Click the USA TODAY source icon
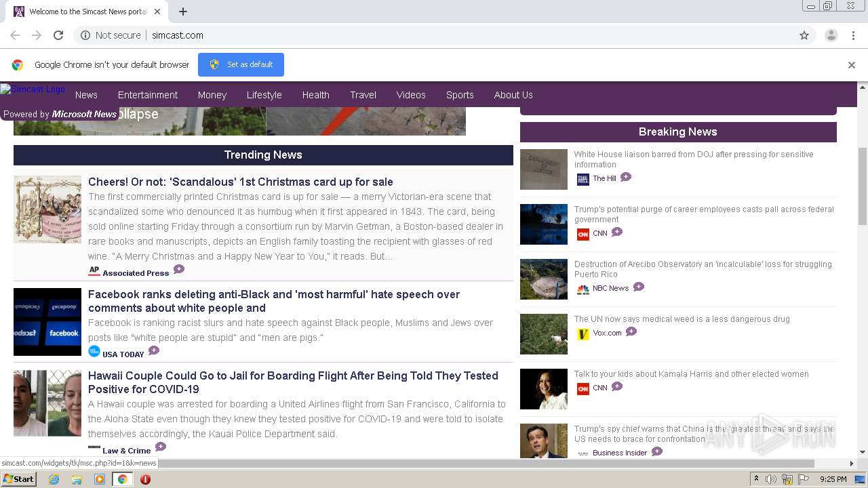The width and height of the screenshot is (868, 488). (x=94, y=351)
